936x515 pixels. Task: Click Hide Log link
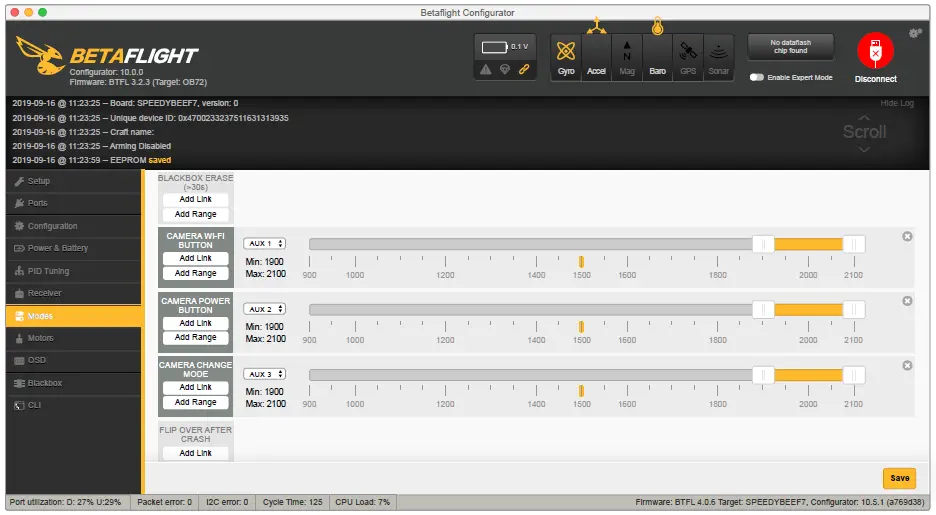(896, 103)
